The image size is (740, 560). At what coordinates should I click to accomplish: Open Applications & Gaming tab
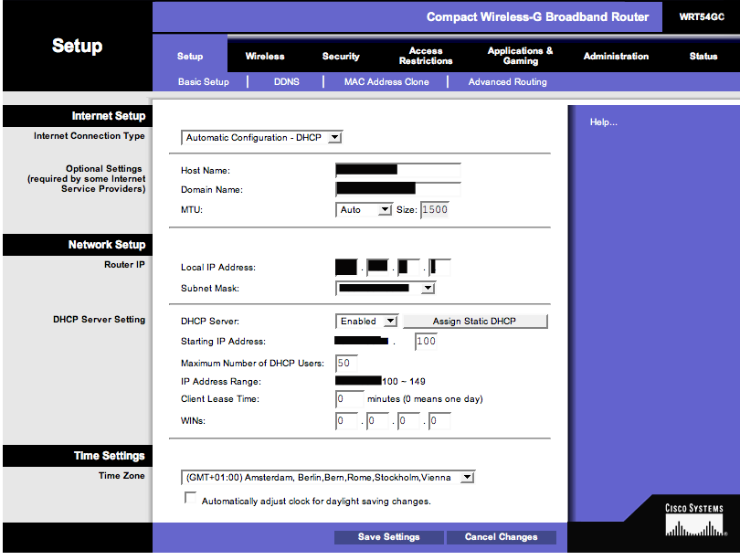520,56
